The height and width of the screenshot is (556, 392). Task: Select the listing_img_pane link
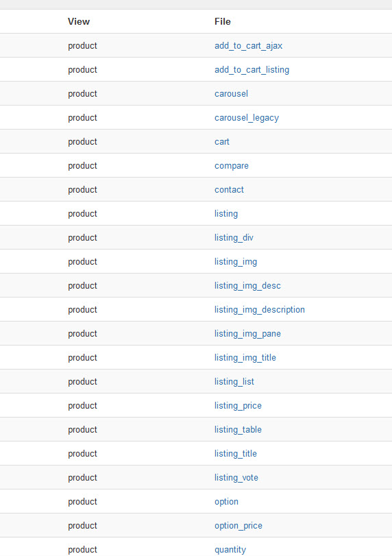click(247, 334)
